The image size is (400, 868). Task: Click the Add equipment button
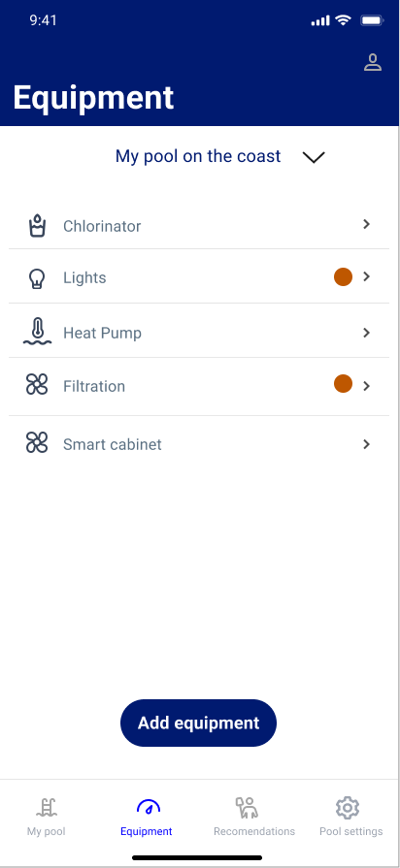[x=198, y=723]
